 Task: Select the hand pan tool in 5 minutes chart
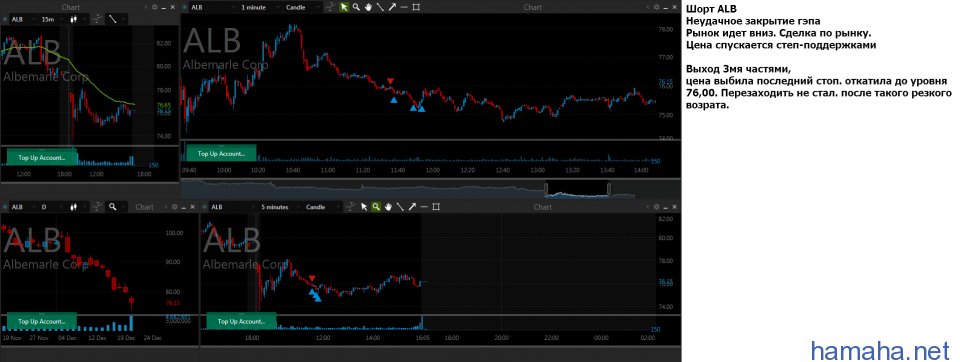pyautogui.click(x=388, y=207)
